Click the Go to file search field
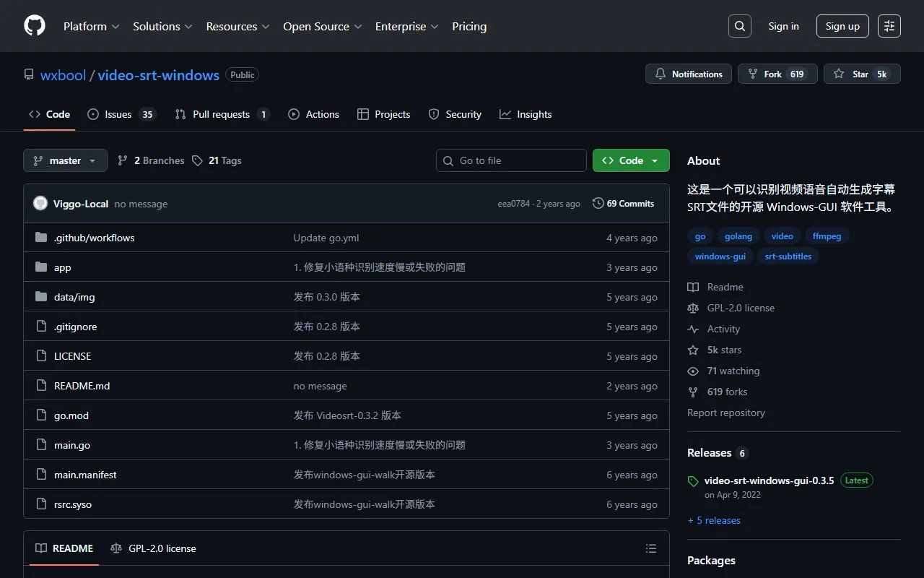 click(x=511, y=160)
